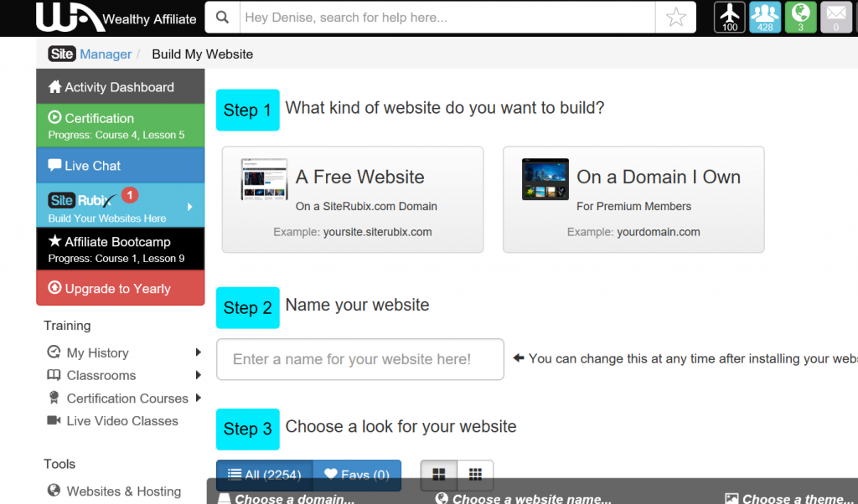Image resolution: width=858 pixels, height=504 pixels.
Task: Click the Step 3 label
Action: tap(248, 429)
